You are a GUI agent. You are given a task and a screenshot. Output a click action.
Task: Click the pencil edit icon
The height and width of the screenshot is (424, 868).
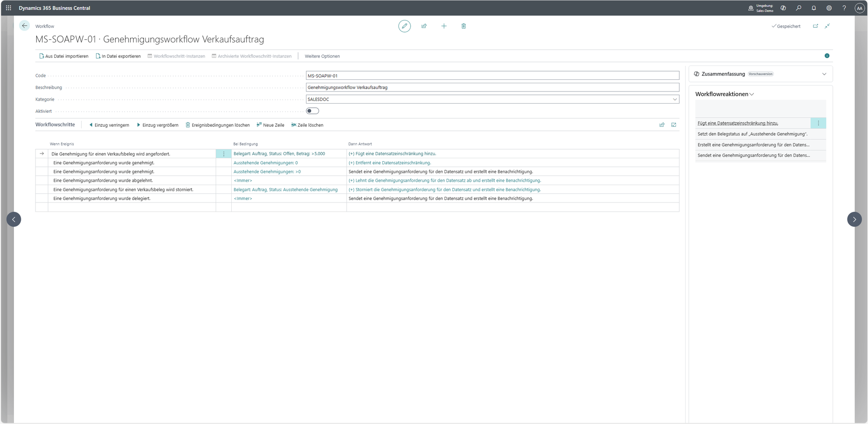click(x=404, y=26)
